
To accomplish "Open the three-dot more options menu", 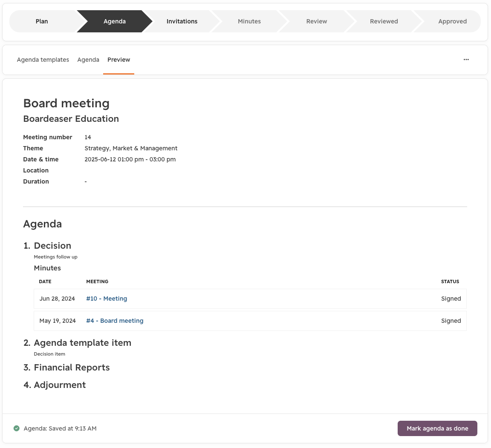I will (x=466, y=60).
